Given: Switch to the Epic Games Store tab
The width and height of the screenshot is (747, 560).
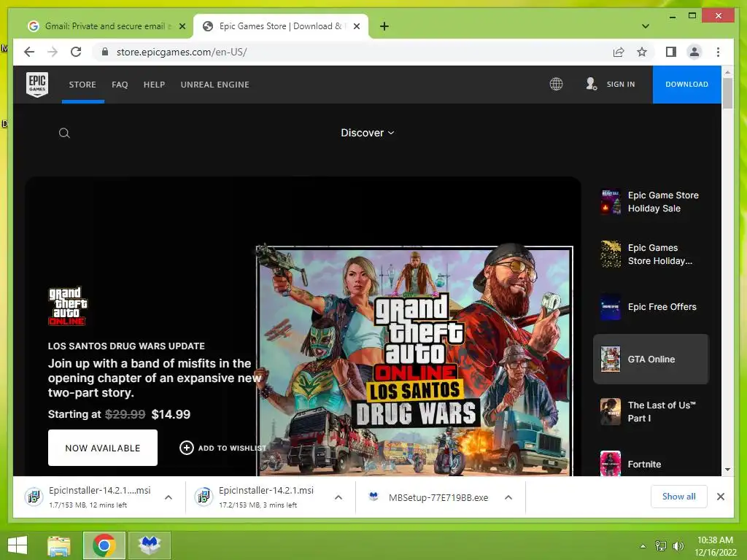Looking at the screenshot, I should point(281,26).
